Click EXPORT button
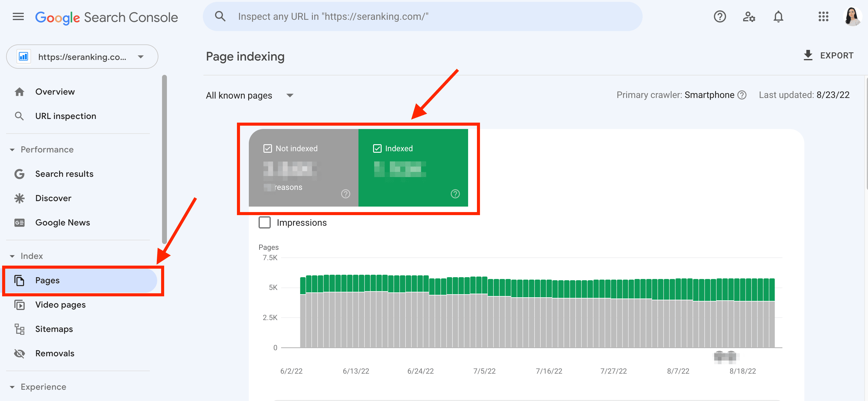This screenshot has width=868, height=401. tap(828, 56)
